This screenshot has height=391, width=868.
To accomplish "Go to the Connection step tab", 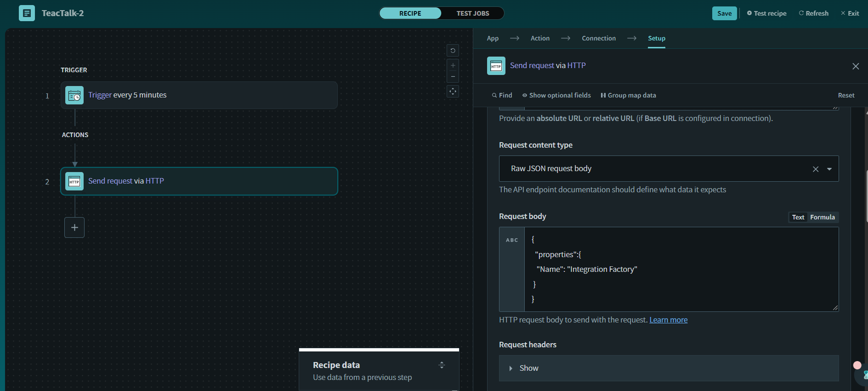I will 598,38.
